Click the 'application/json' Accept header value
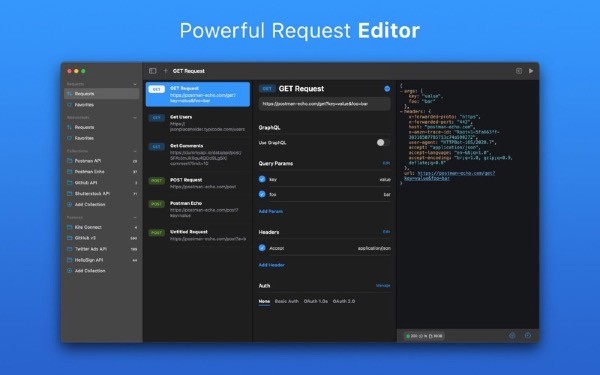 (x=374, y=248)
